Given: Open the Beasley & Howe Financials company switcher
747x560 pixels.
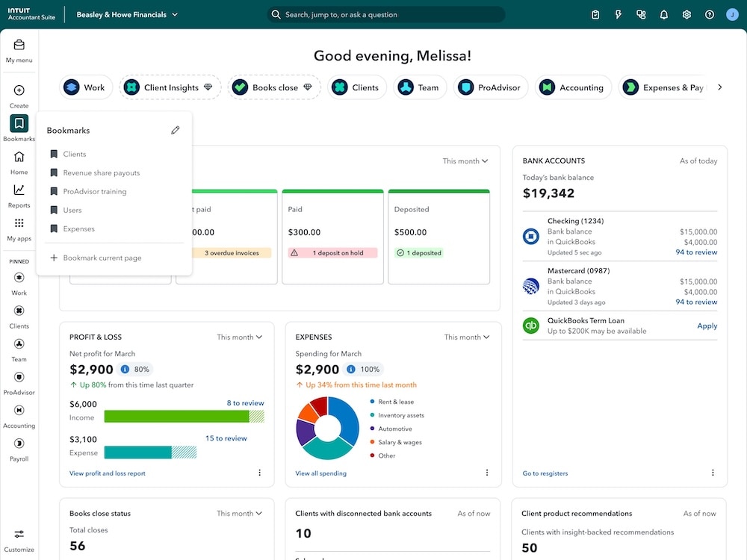Looking at the screenshot, I should pos(127,13).
